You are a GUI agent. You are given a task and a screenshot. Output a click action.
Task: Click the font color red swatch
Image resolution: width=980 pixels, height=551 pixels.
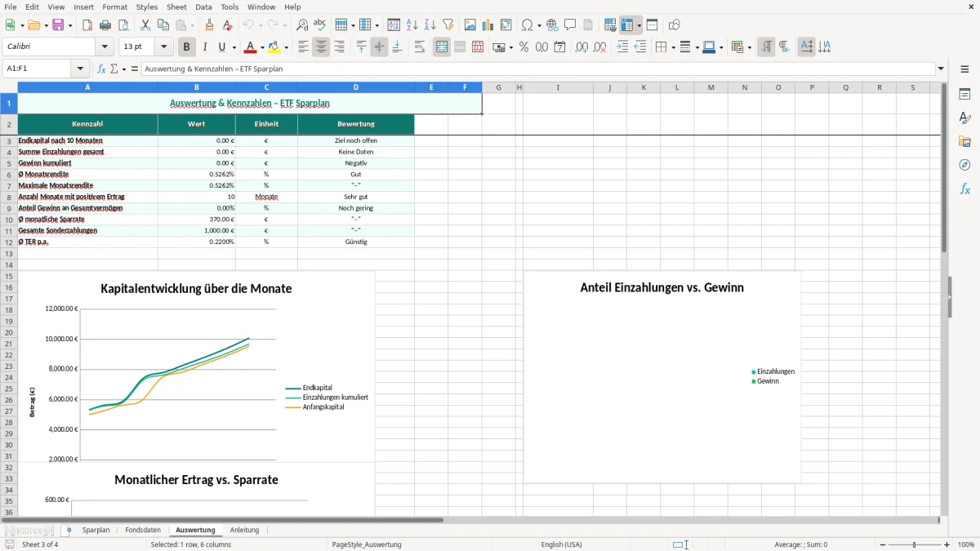251,47
